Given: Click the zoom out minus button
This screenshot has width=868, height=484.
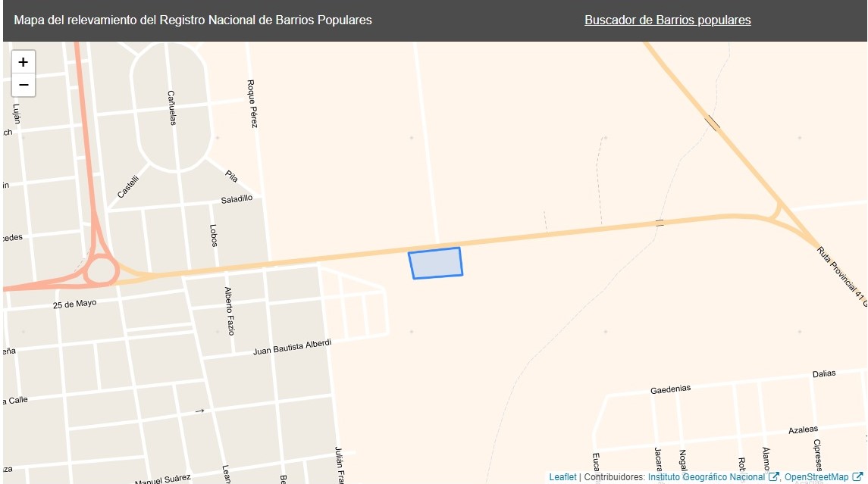Looking at the screenshot, I should [x=24, y=85].
